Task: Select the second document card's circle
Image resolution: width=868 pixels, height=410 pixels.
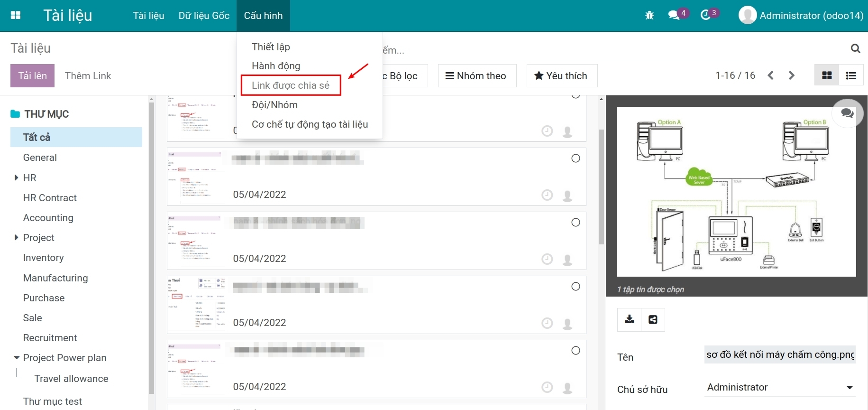Action: (576, 158)
